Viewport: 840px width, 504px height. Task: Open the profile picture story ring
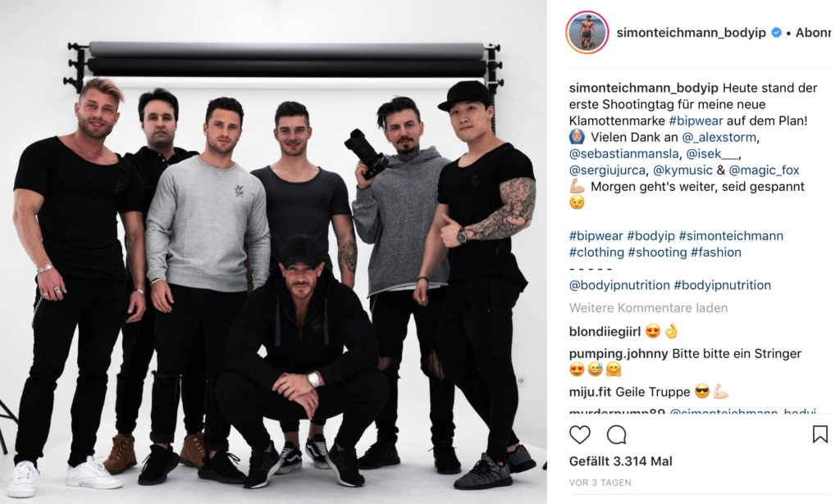coord(587,33)
